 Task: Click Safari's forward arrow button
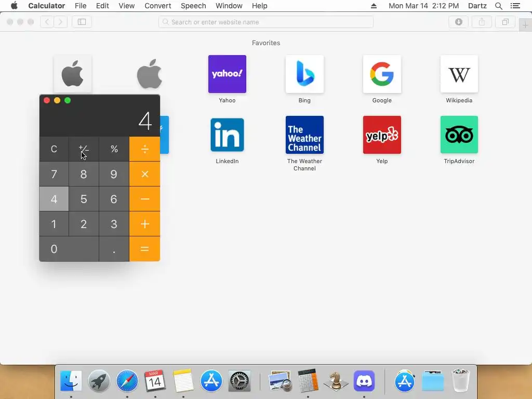[x=60, y=22]
